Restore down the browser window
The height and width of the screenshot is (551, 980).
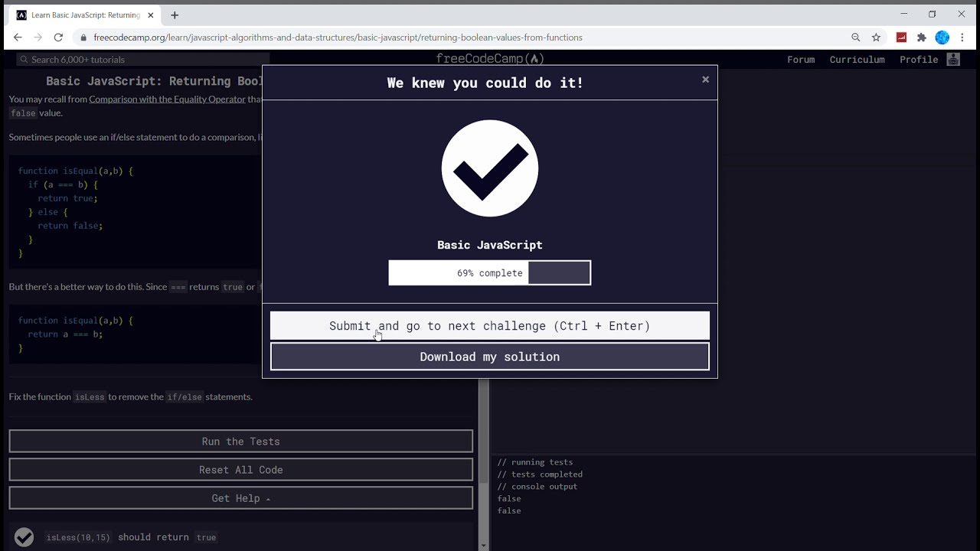[x=932, y=14]
